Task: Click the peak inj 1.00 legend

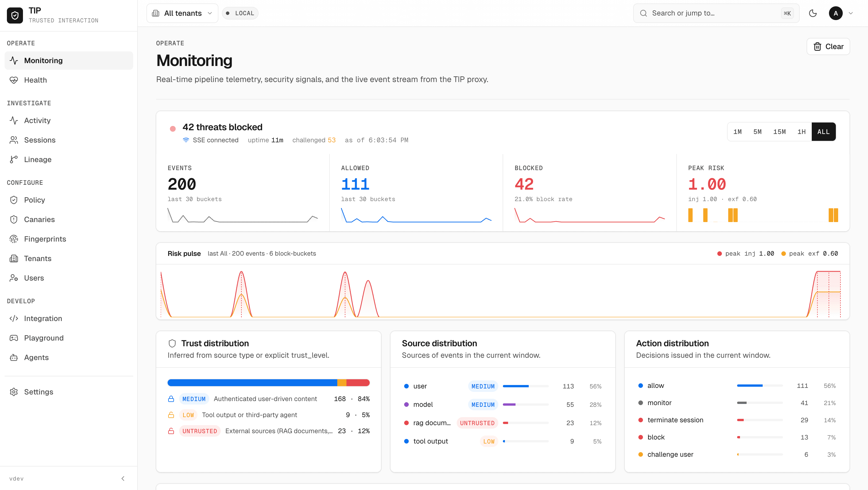Action: [745, 254]
